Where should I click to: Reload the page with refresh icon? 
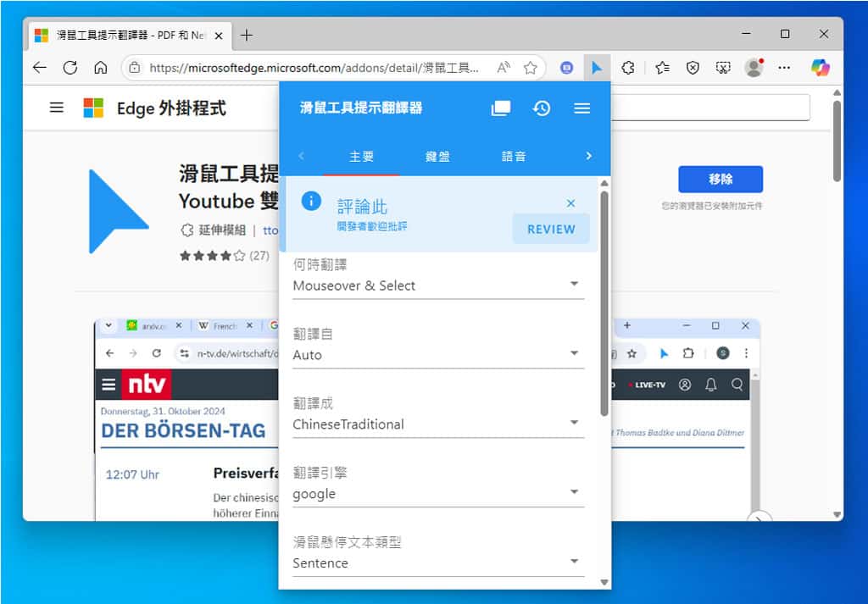70,68
